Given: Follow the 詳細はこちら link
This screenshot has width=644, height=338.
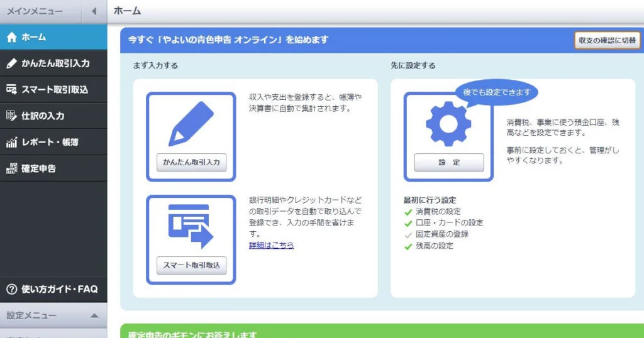Looking at the screenshot, I should point(272,245).
